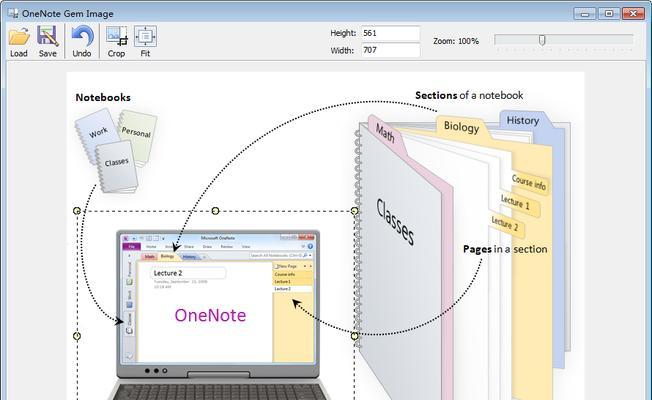Fit the image to window
This screenshot has width=652, height=400.
145,36
